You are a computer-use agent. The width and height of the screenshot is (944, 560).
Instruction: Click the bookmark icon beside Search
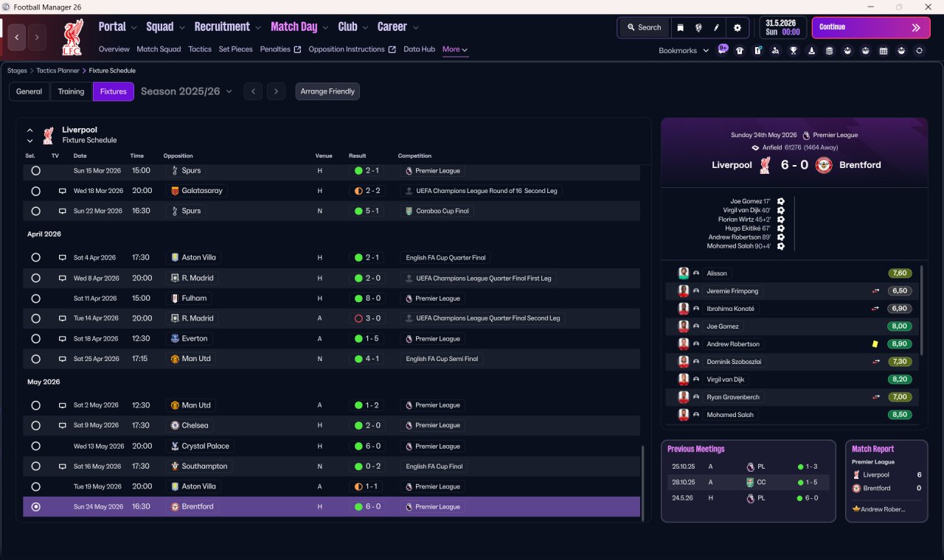point(681,27)
